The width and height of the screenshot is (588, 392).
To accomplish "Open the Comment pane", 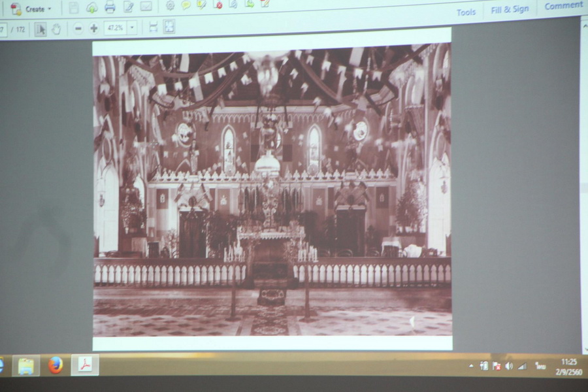I will tap(564, 6).
